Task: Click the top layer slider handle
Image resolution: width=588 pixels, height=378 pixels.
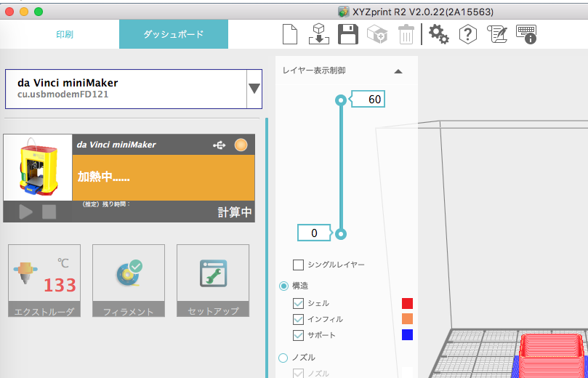Action: tap(340, 100)
